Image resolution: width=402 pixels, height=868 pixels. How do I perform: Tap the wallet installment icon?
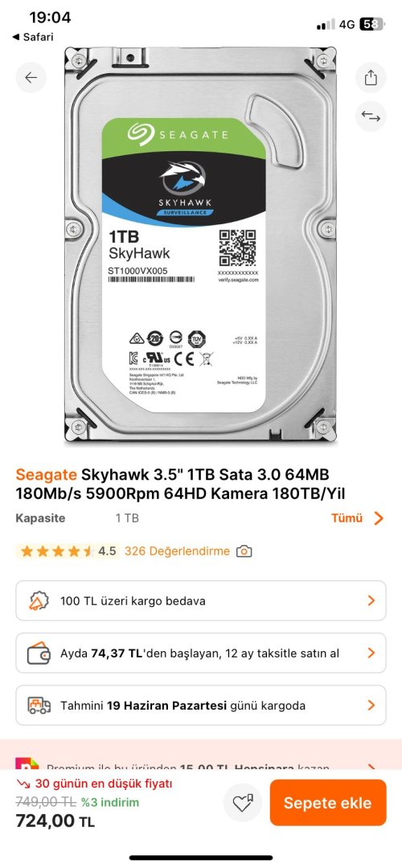pos(39,653)
